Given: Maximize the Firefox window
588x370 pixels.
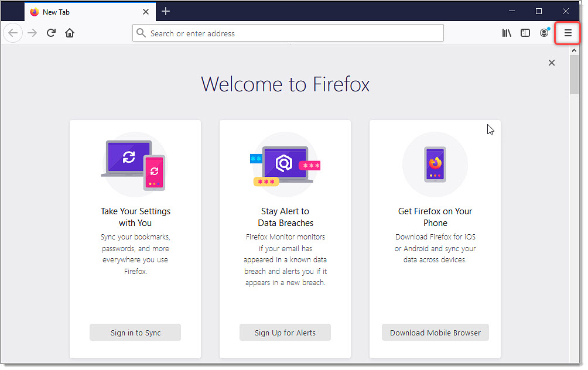Looking at the screenshot, I should 538,11.
